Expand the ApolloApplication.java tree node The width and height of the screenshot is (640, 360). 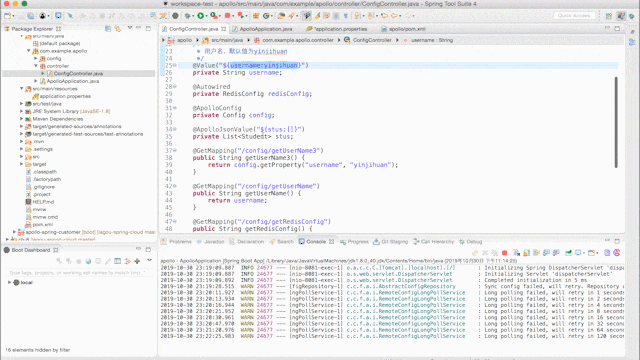click(36, 81)
